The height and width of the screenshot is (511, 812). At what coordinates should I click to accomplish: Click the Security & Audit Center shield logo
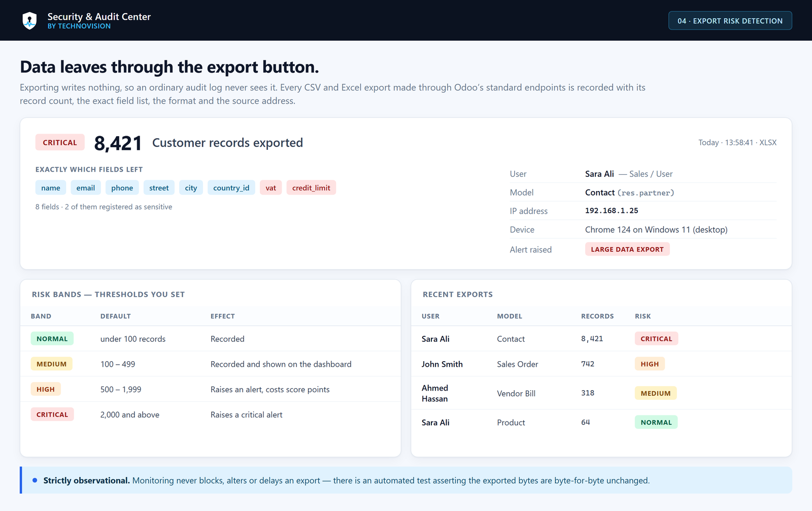click(29, 20)
